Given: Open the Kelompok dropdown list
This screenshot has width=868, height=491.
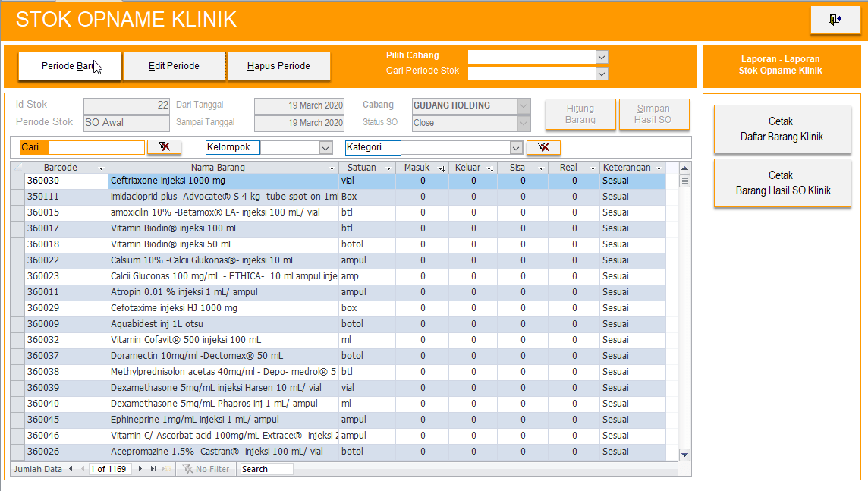Looking at the screenshot, I should coord(325,148).
